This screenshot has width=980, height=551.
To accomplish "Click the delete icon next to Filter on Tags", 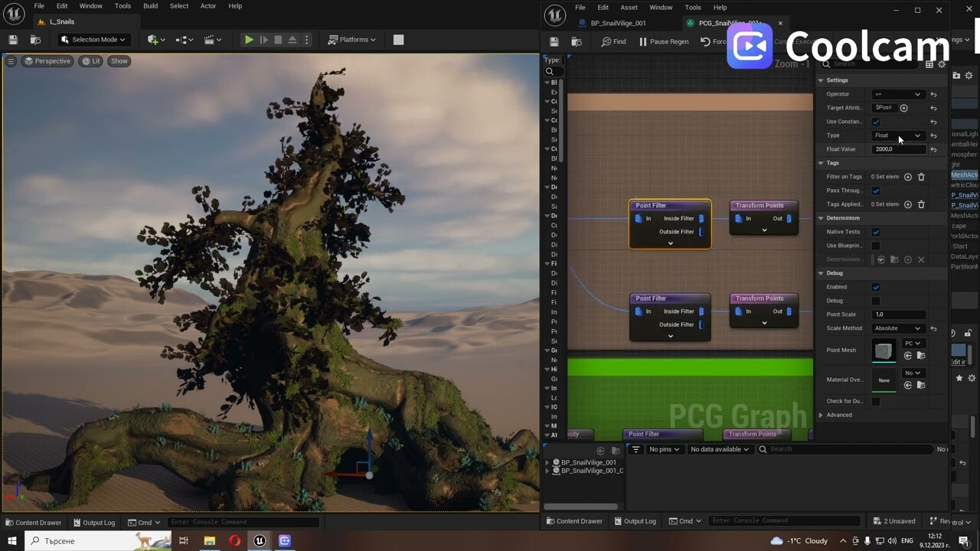I will coord(921,177).
